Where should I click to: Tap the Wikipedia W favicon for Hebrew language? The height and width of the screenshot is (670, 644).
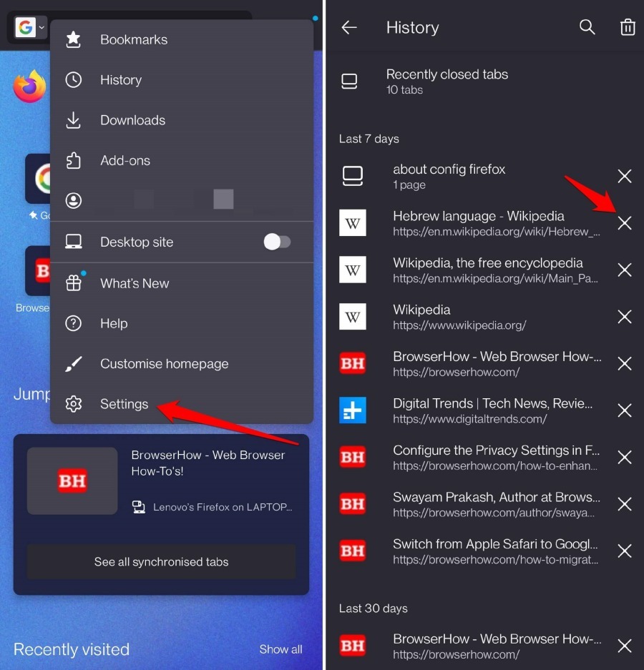353,223
